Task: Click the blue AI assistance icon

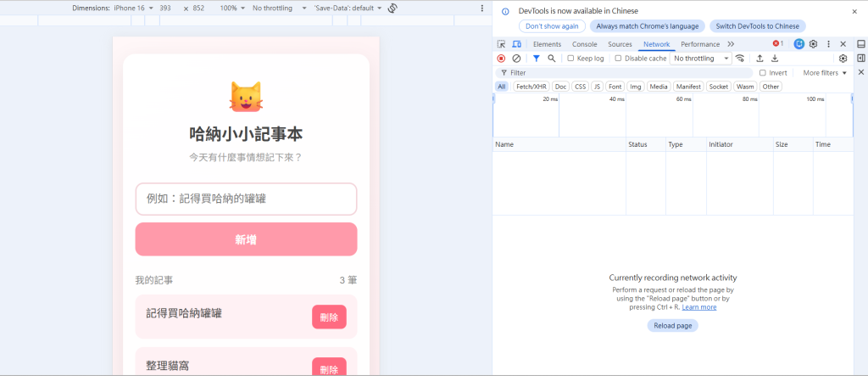Action: [x=798, y=44]
